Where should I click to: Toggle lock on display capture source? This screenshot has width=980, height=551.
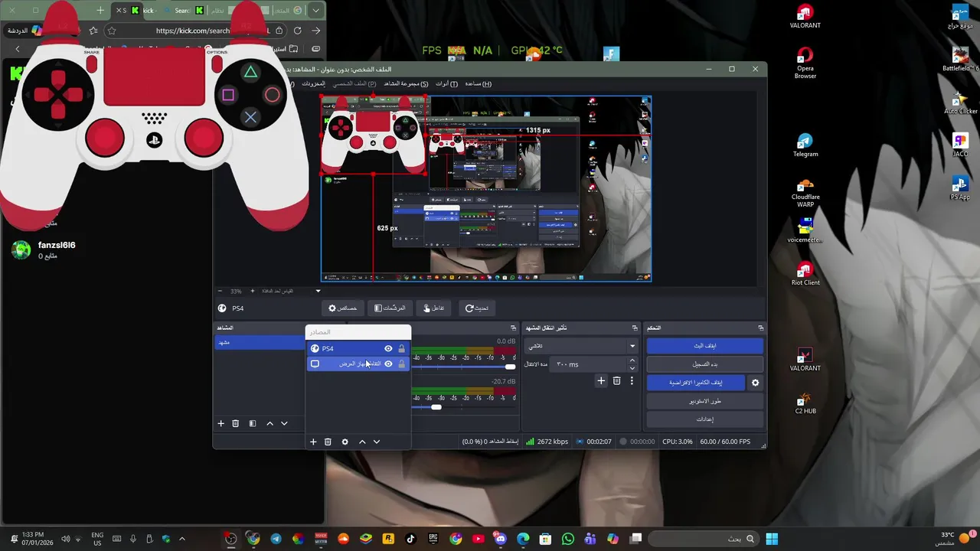(401, 364)
